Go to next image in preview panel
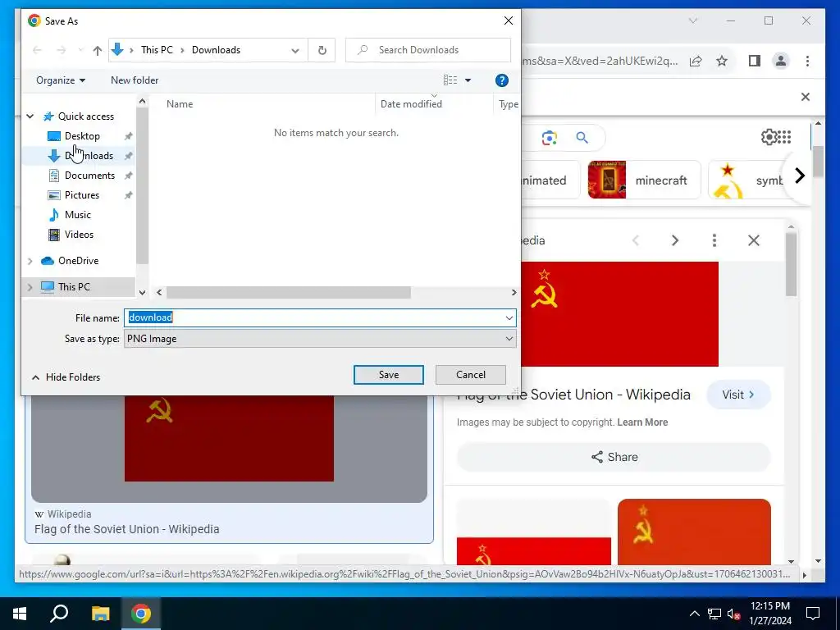This screenshot has height=630, width=840. (675, 240)
